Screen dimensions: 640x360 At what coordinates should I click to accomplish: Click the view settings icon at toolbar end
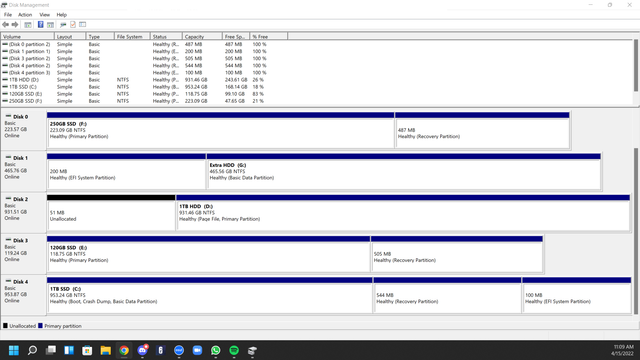82,24
